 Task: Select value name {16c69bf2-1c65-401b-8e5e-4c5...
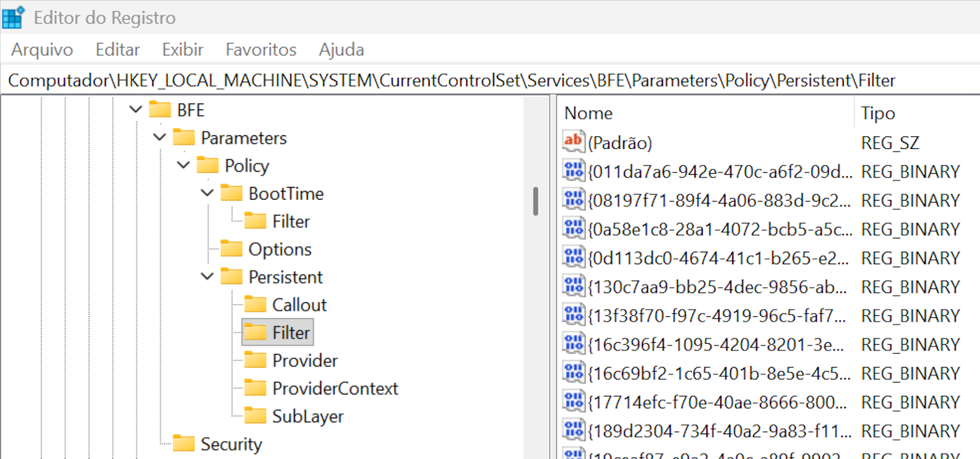[719, 374]
